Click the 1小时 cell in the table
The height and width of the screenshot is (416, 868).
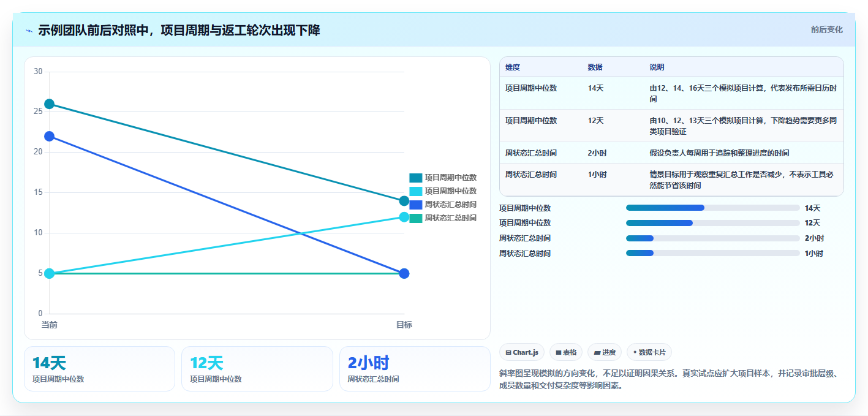pos(597,175)
